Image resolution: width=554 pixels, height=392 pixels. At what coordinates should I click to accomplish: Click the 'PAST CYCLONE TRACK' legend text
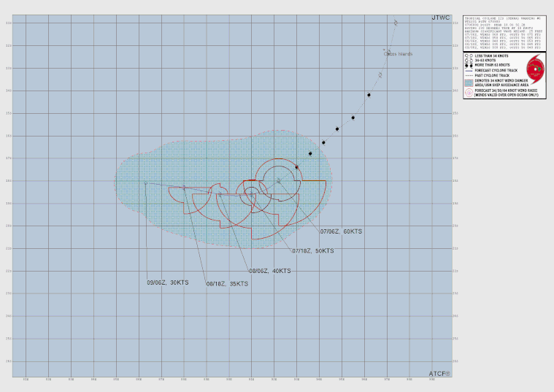[492, 75]
